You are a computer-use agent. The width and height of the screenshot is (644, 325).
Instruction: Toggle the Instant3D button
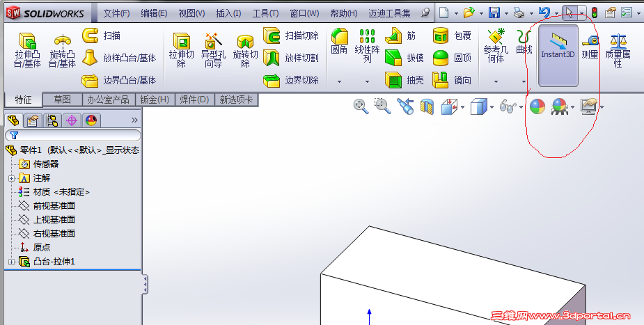[558, 56]
